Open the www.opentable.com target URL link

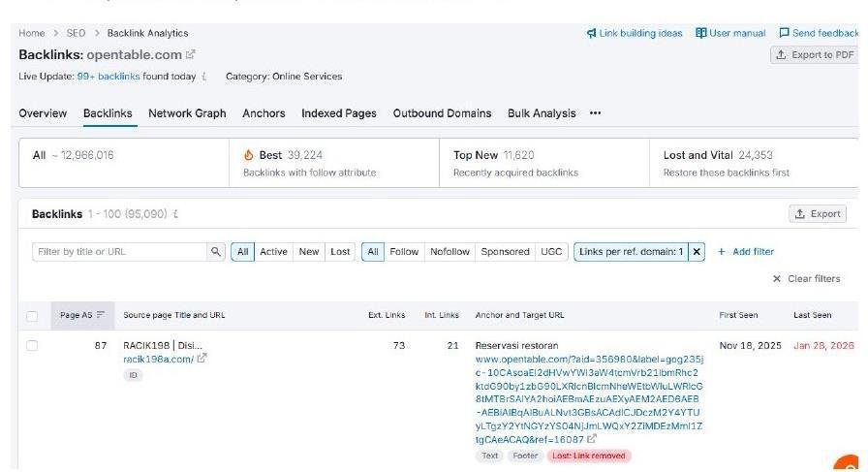(589, 399)
